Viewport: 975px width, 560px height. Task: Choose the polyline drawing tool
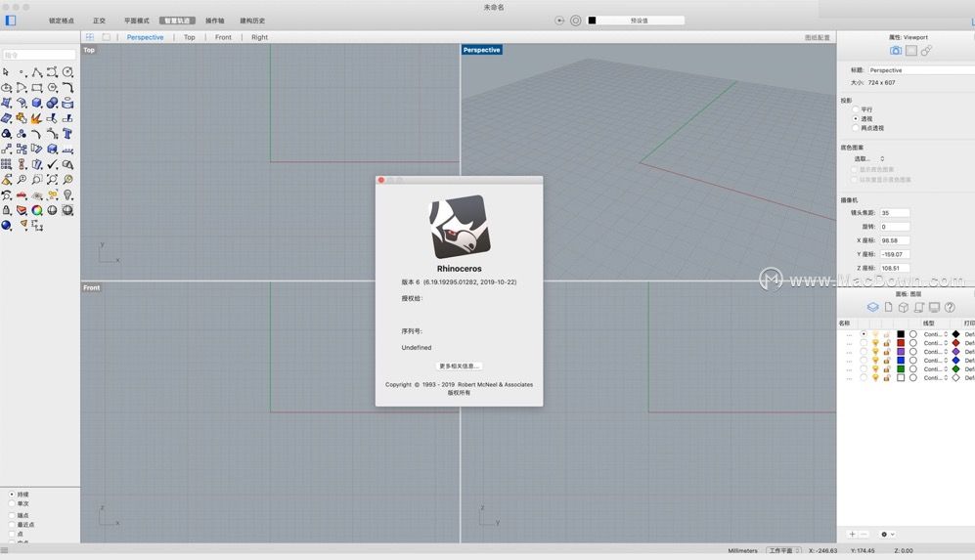(x=37, y=72)
